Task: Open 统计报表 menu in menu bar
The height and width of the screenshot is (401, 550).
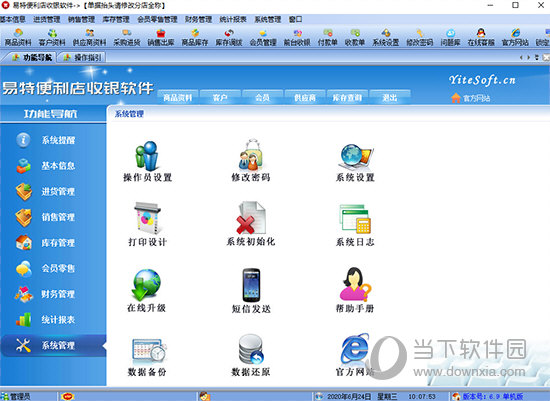Action: [233, 19]
